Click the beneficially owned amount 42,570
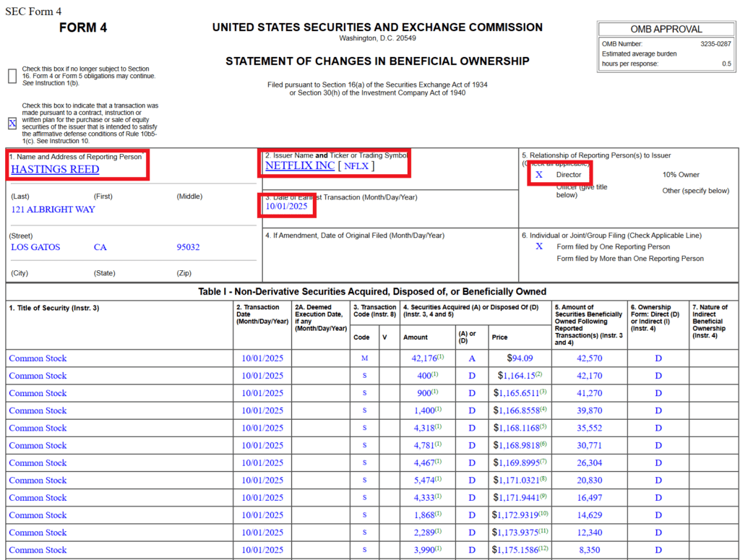The image size is (740, 560). pos(589,358)
